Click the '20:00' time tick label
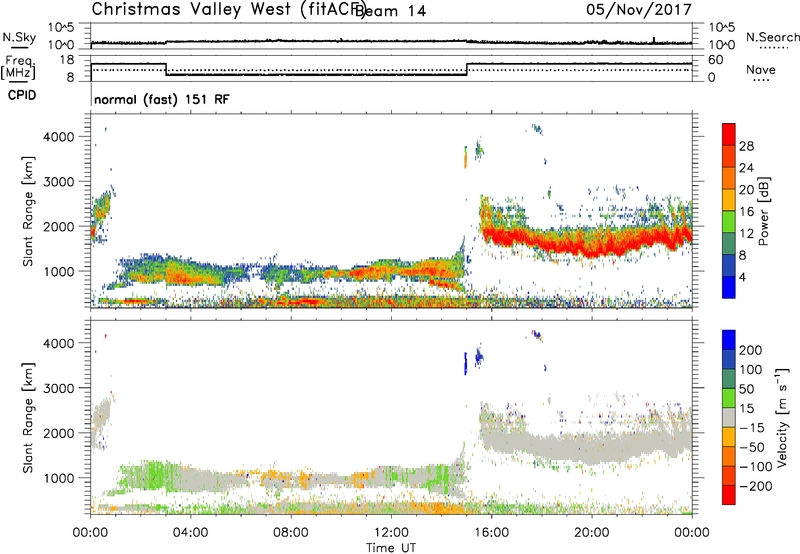Image resolution: width=800 pixels, height=554 pixels. [591, 533]
